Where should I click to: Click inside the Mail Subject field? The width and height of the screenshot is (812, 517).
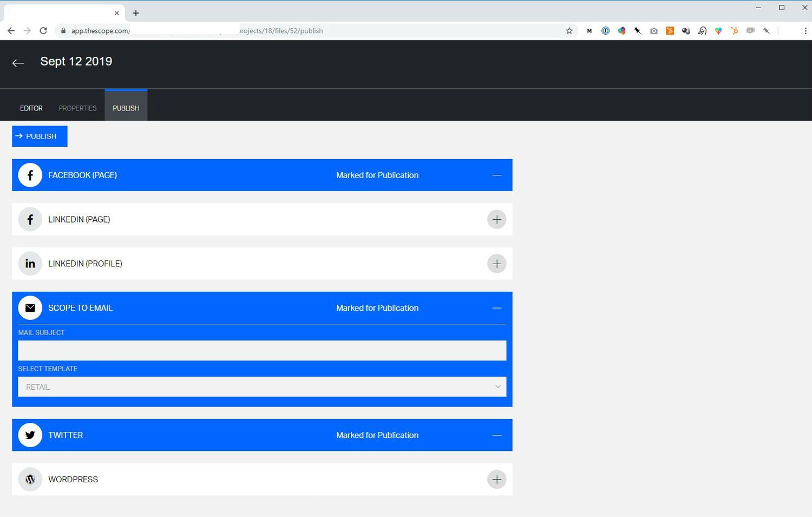coord(262,350)
